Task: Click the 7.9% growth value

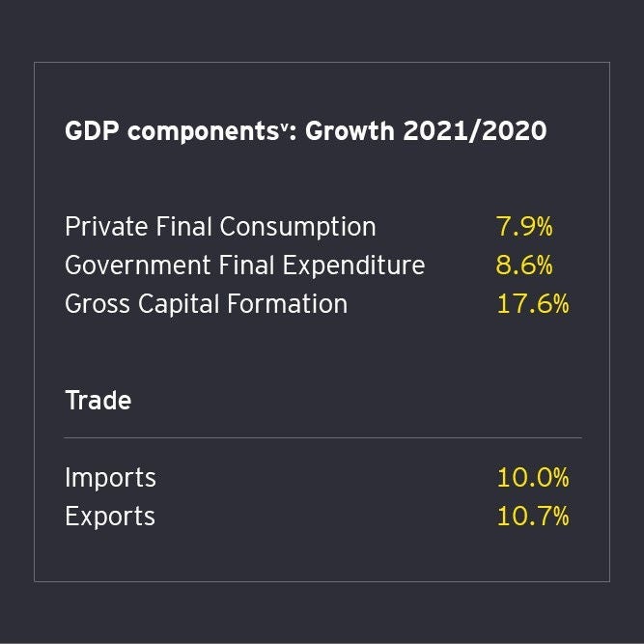Action: coord(524,227)
